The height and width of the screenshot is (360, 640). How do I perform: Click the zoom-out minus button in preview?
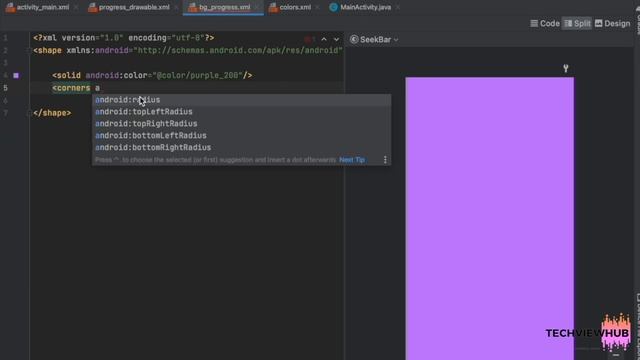tap(616, 355)
